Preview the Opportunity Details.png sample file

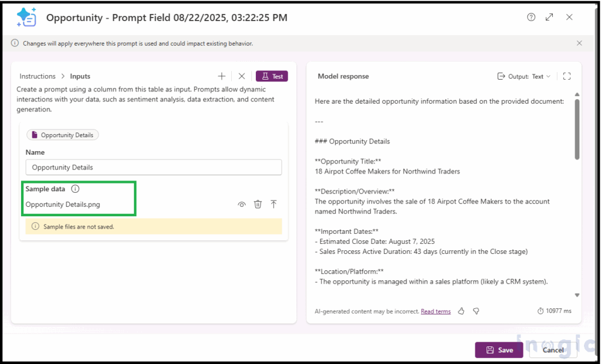coord(241,204)
